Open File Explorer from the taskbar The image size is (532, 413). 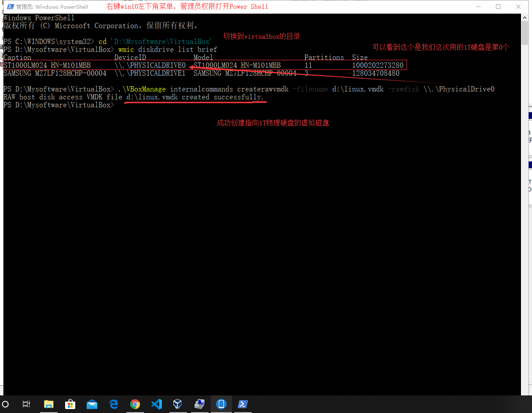coord(48,404)
